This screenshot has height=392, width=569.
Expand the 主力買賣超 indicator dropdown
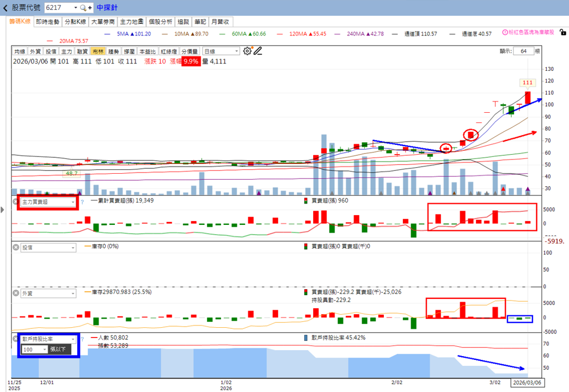point(48,202)
